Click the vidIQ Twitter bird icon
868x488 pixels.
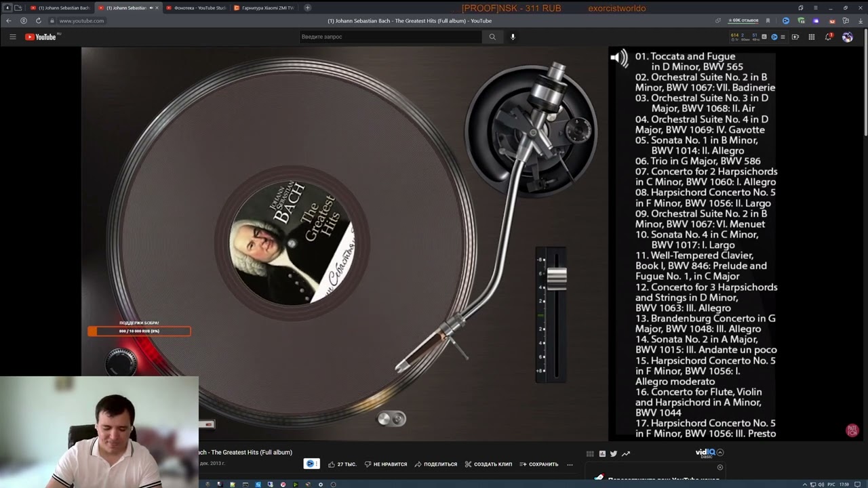(x=614, y=453)
